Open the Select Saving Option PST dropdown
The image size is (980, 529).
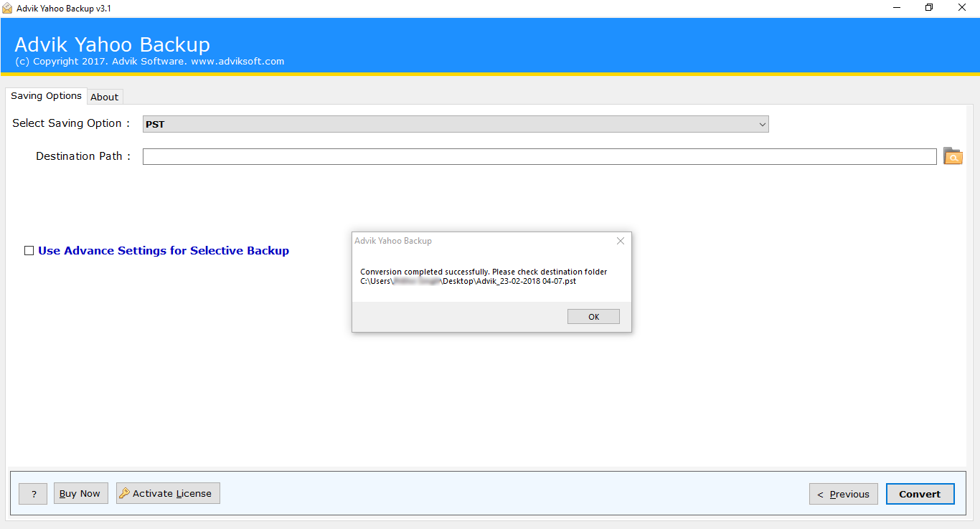click(x=456, y=124)
